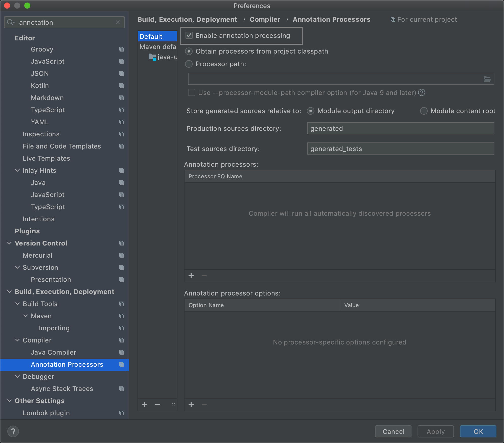
Task: Toggle Enable annotation processing checkbox
Action: tap(189, 36)
